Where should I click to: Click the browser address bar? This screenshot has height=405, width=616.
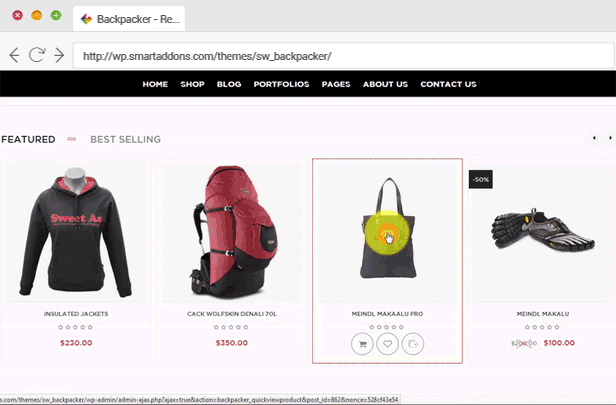(344, 56)
